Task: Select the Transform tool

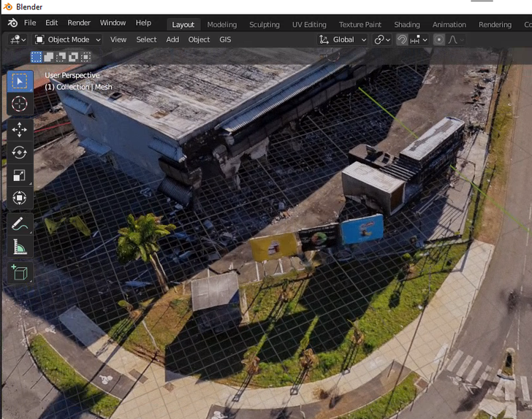Action: point(20,198)
